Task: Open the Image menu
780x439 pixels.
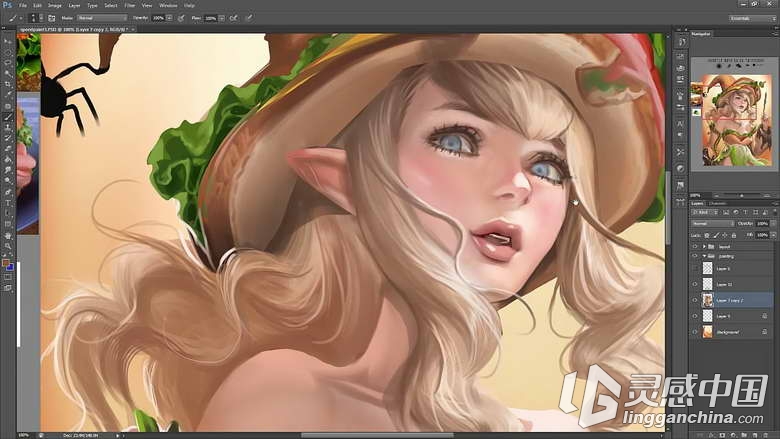Action: [x=54, y=5]
